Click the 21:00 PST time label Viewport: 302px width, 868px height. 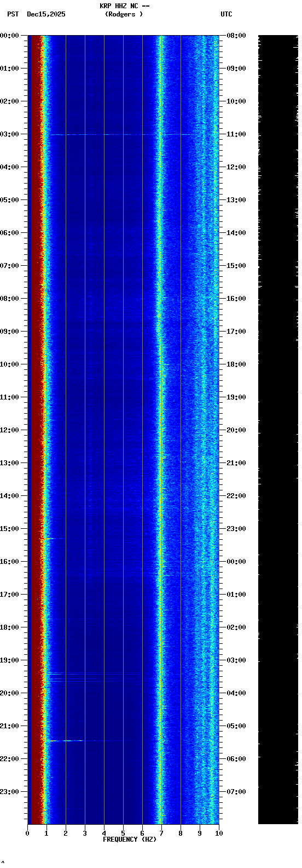point(10,726)
